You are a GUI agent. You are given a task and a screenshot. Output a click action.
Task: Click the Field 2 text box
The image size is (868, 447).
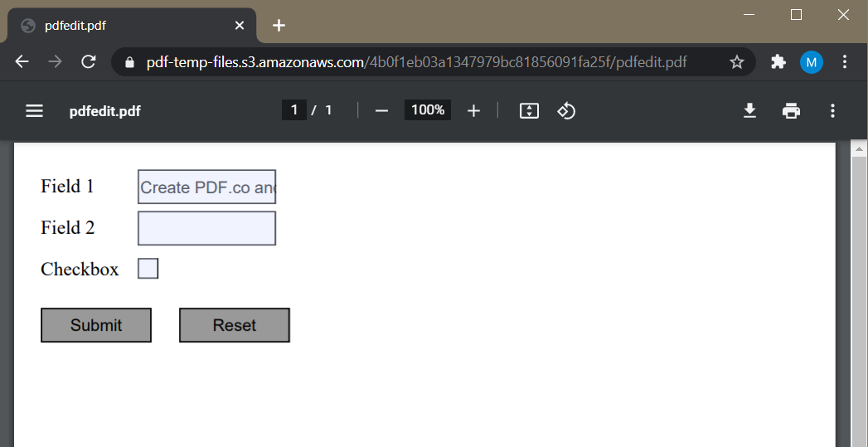click(206, 228)
